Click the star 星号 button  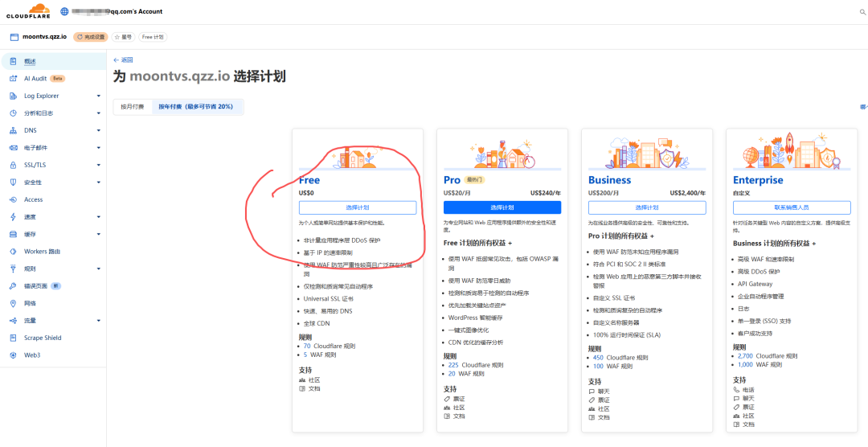tap(123, 37)
